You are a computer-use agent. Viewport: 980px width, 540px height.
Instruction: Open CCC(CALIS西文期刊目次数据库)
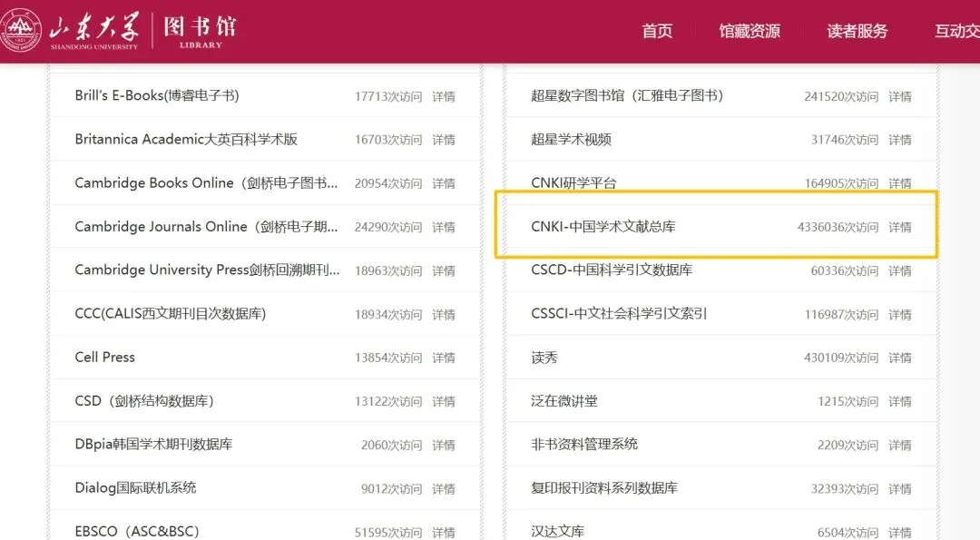(x=170, y=313)
